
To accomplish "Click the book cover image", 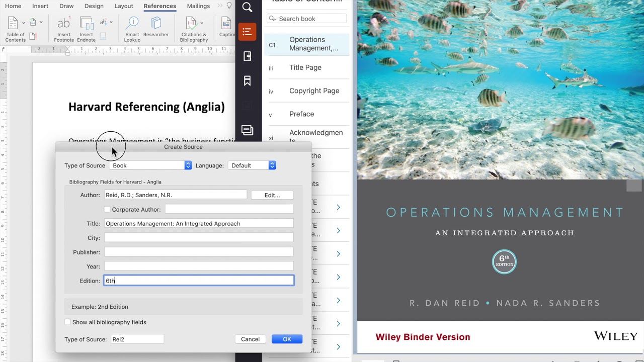I will point(501,176).
